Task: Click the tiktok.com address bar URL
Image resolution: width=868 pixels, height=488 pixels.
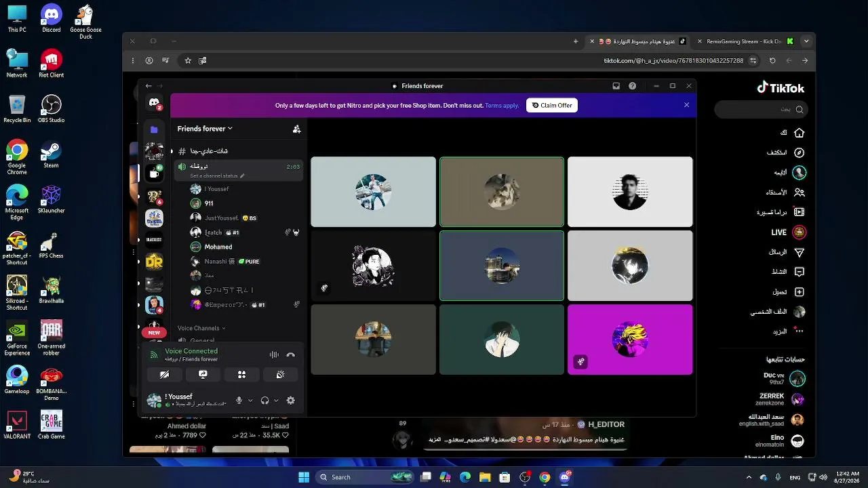Action: click(673, 60)
